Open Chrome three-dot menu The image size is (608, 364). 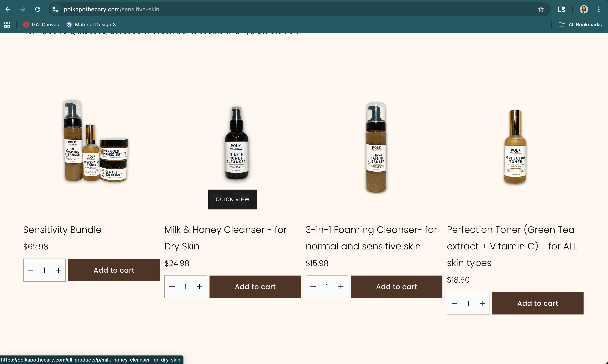click(599, 9)
